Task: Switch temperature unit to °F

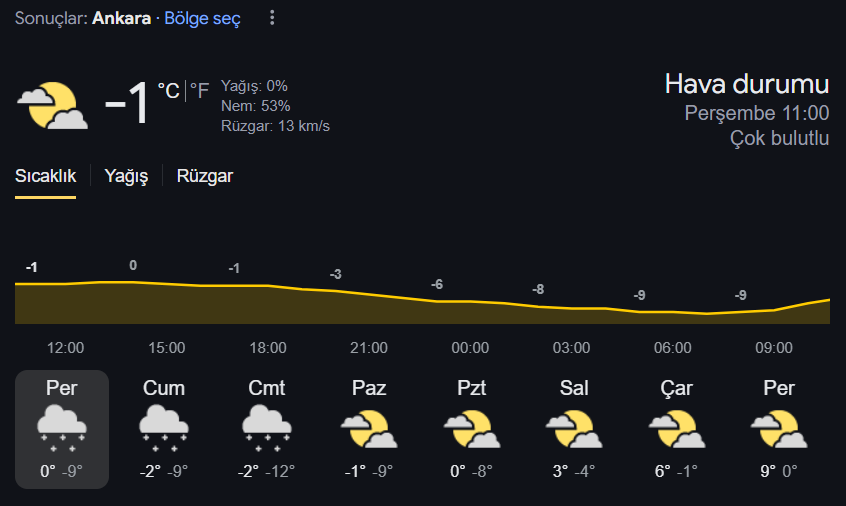Action: click(199, 91)
